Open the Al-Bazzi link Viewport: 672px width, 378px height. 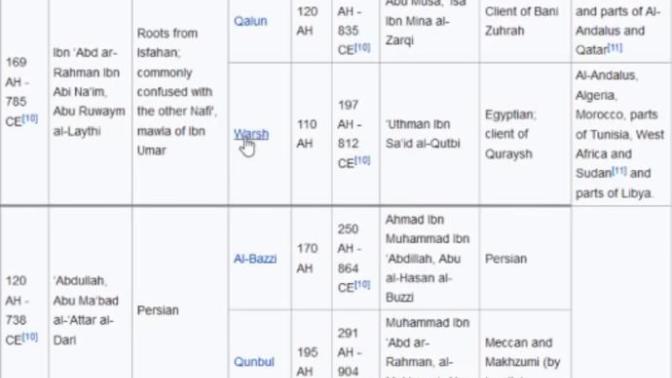[x=255, y=258]
